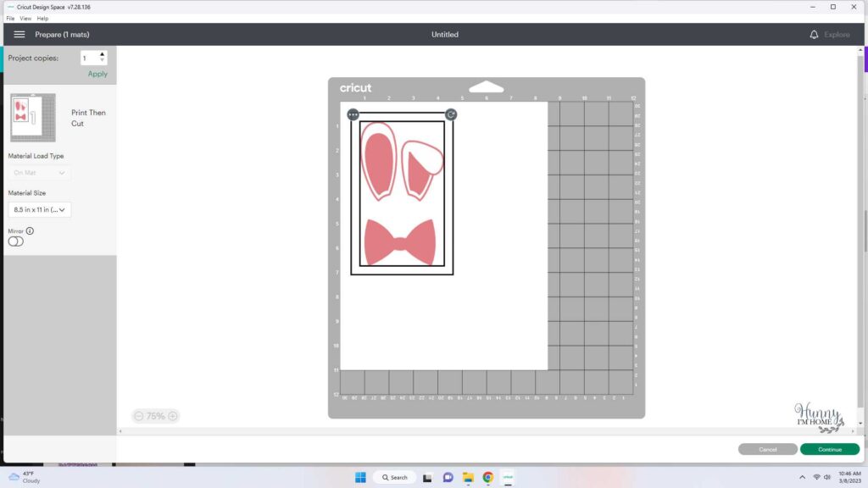Click the Windows taskbar Search box

point(395,478)
